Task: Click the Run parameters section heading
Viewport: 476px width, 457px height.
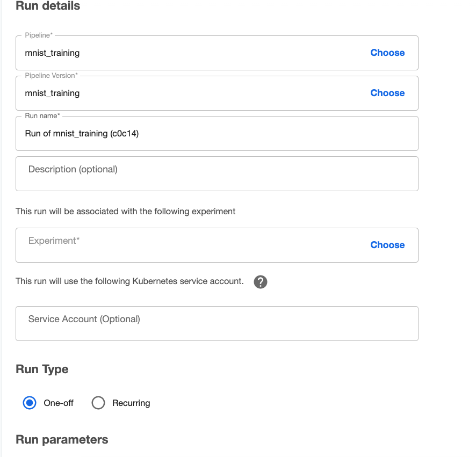Action: pos(62,439)
